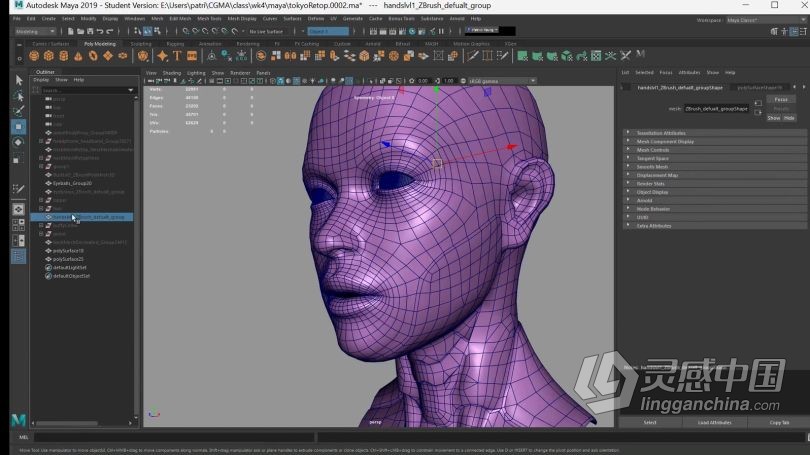Click the Undo arrow in status line
The width and height of the screenshot is (810, 455).
100,32
